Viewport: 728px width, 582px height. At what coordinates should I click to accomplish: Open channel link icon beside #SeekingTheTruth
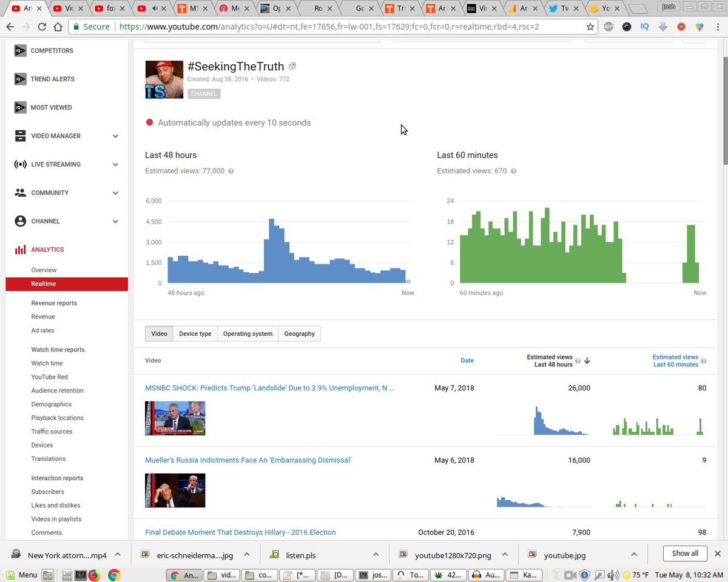point(292,66)
